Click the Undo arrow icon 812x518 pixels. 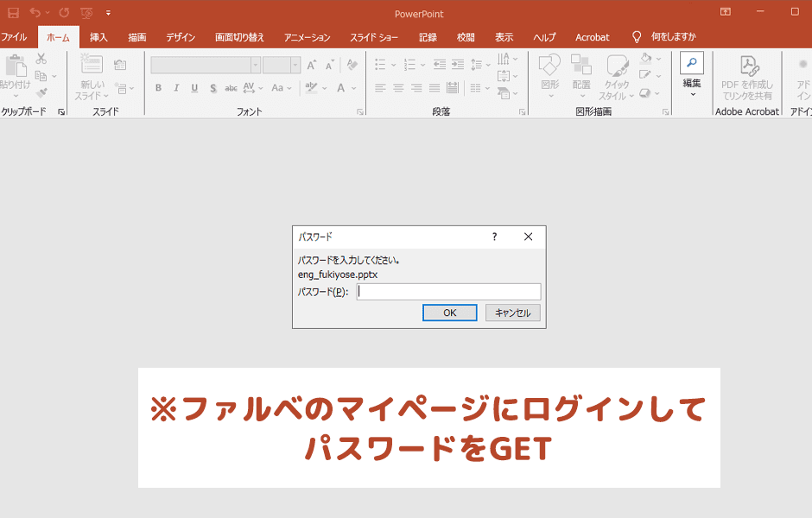pyautogui.click(x=35, y=13)
